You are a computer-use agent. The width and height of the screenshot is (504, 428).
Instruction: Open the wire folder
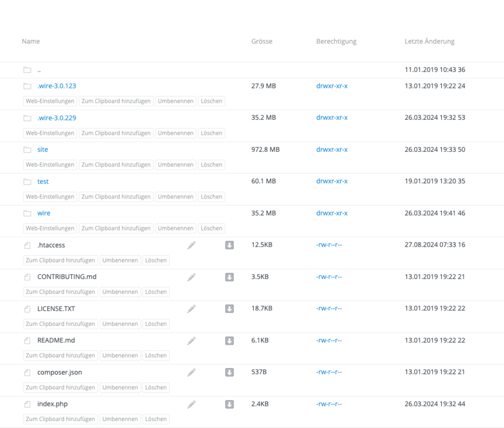coord(44,213)
